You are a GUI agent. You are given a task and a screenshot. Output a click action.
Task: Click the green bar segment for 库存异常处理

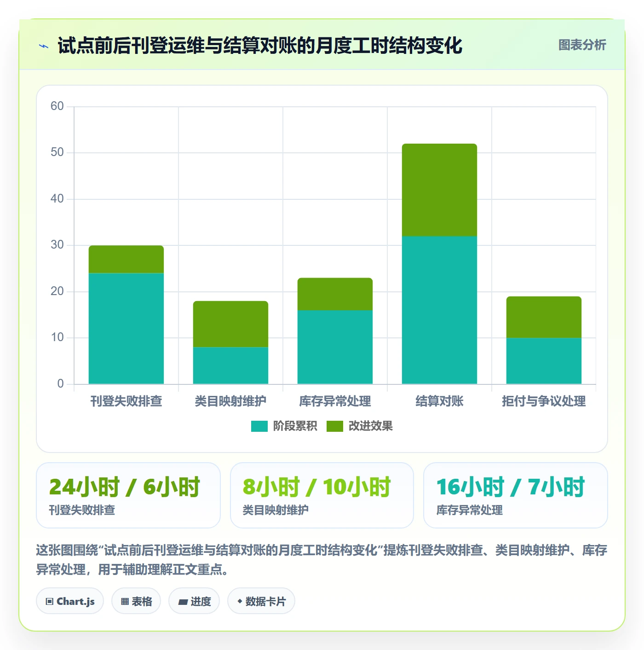coord(335,294)
